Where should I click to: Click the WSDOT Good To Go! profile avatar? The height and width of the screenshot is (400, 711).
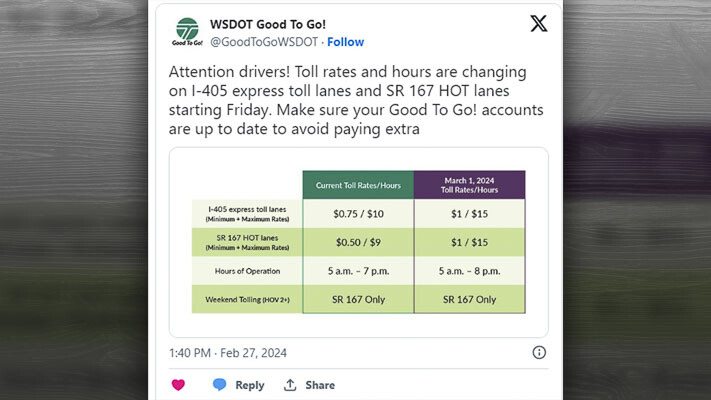pos(187,32)
